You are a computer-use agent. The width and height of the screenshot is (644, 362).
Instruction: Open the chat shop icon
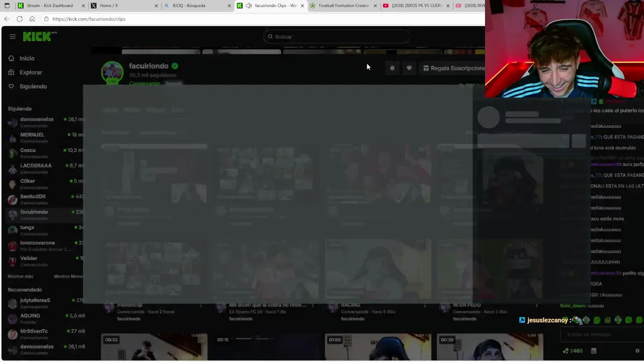(x=594, y=351)
